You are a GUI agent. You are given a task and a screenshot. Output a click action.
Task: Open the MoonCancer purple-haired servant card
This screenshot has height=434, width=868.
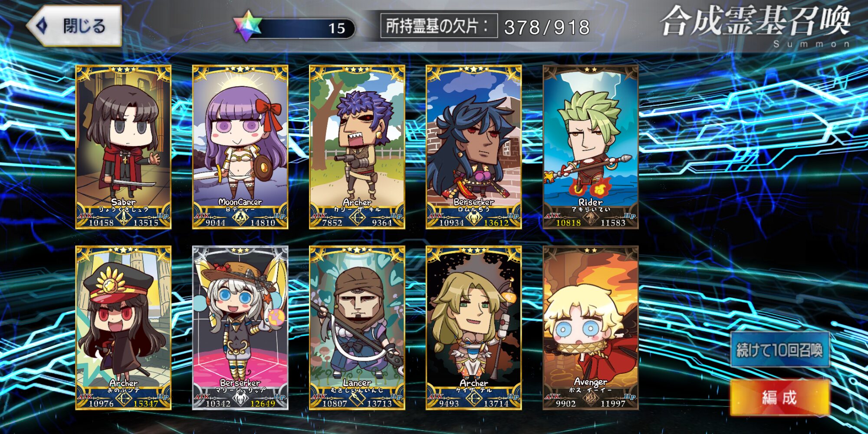[240, 147]
